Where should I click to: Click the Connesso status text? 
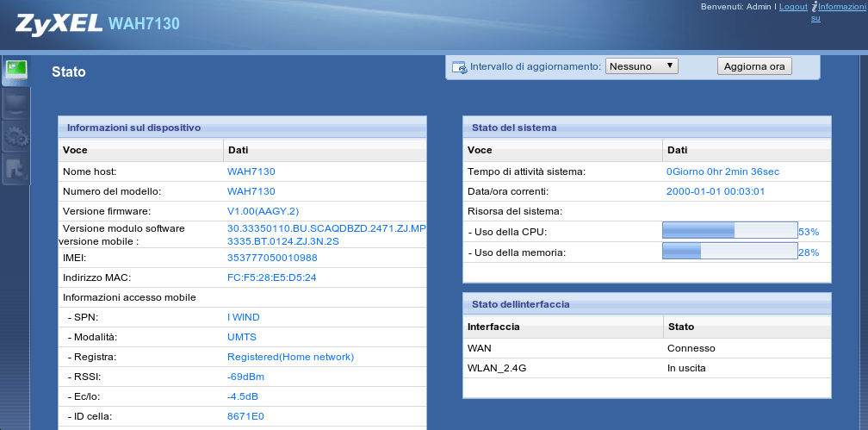pyautogui.click(x=691, y=348)
